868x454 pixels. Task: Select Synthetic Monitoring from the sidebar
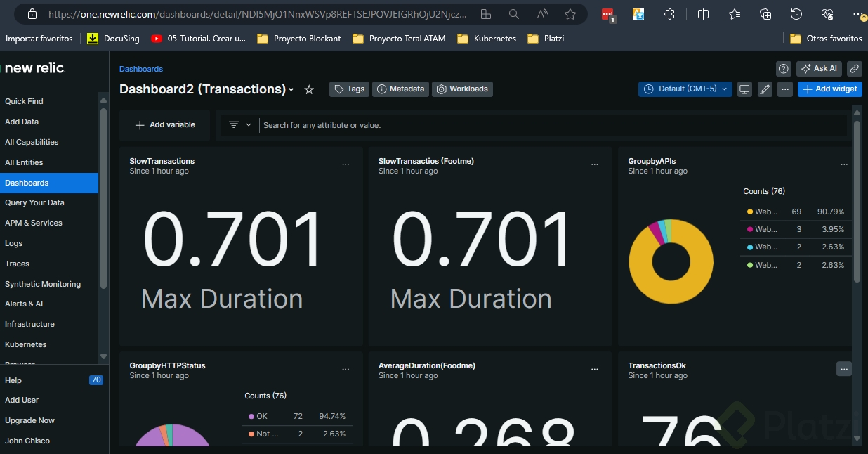tap(43, 284)
